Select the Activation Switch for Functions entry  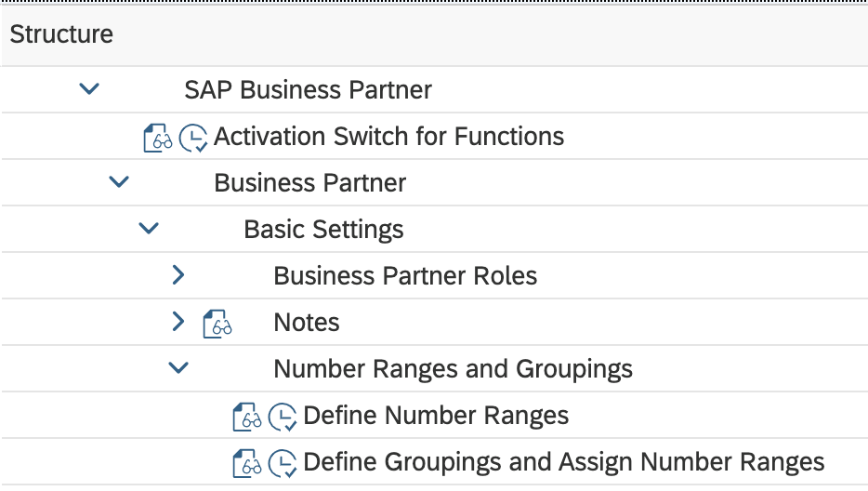[x=388, y=137]
